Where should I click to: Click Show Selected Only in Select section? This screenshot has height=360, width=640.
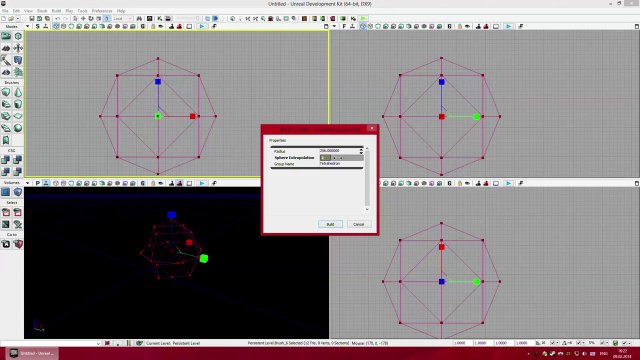pos(6,212)
